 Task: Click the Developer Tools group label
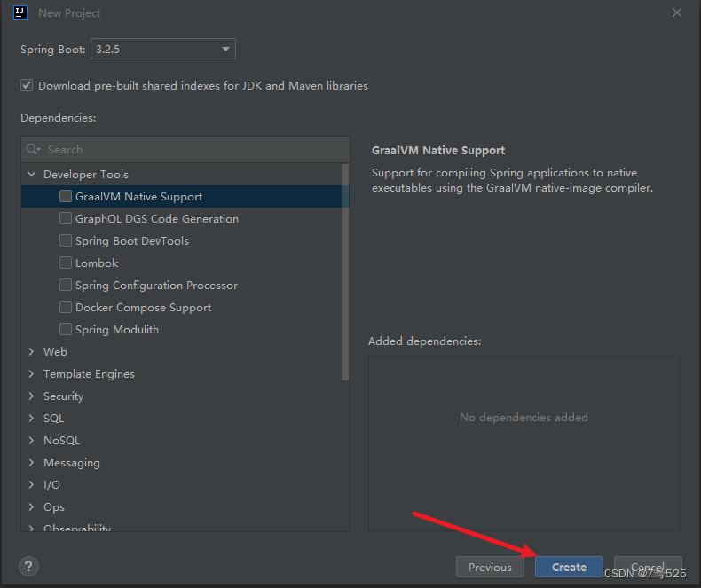[86, 174]
